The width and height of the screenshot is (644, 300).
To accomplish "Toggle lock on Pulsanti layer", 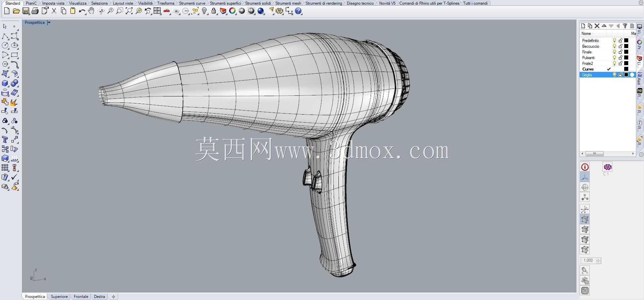I will 621,58.
